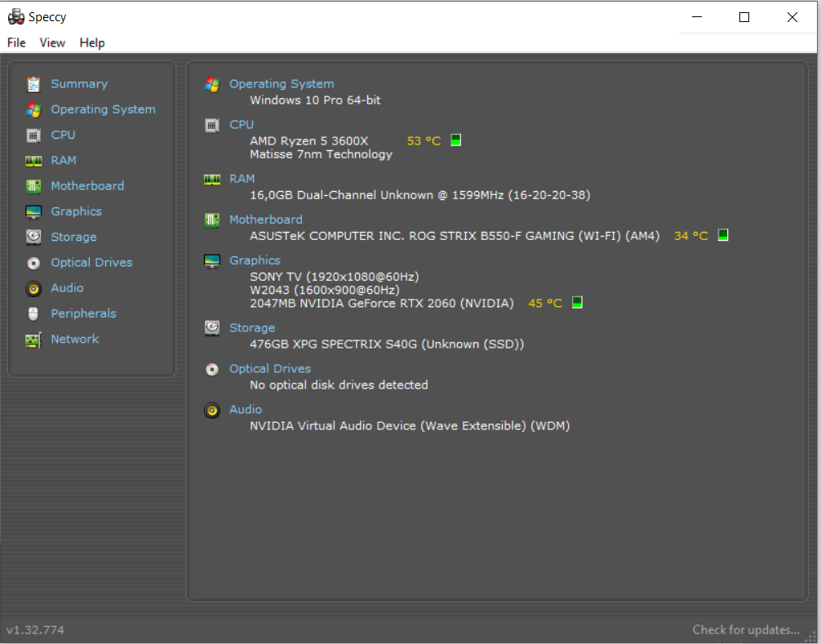Open Audio section from sidebar

click(67, 288)
